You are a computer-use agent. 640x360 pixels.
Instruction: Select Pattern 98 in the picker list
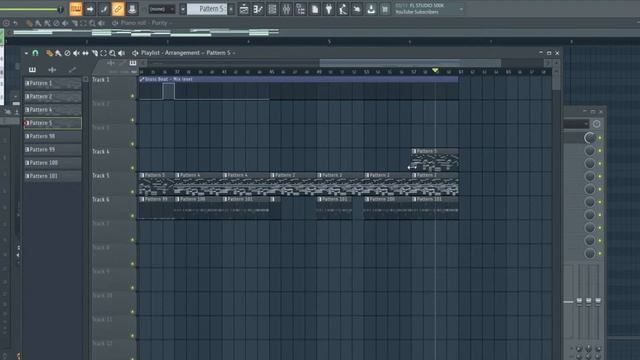click(x=52, y=136)
